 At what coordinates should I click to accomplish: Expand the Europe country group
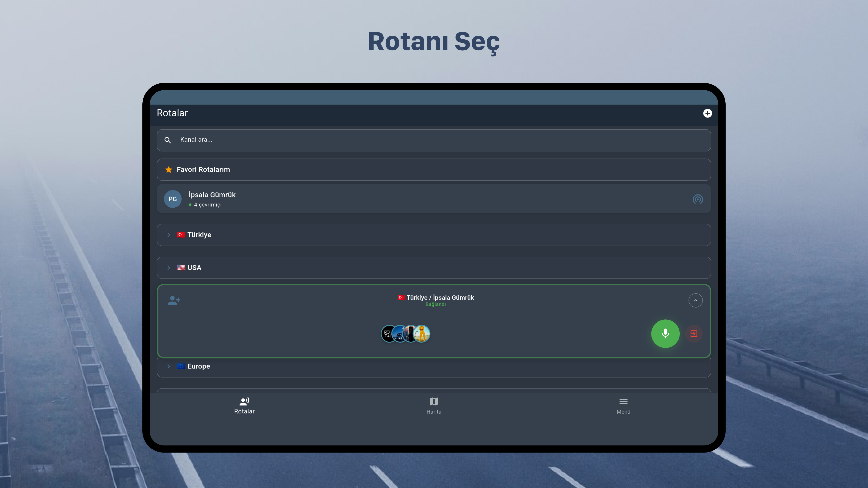coord(169,366)
